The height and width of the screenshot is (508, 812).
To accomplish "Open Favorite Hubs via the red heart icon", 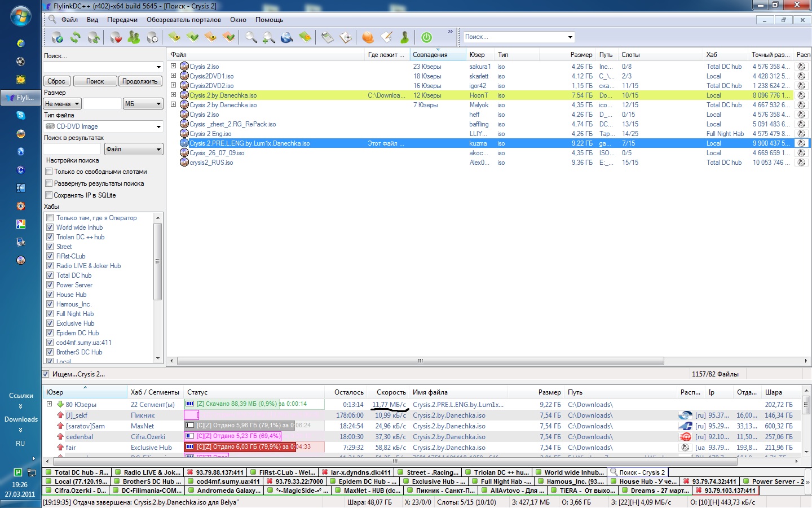I will 116,37.
